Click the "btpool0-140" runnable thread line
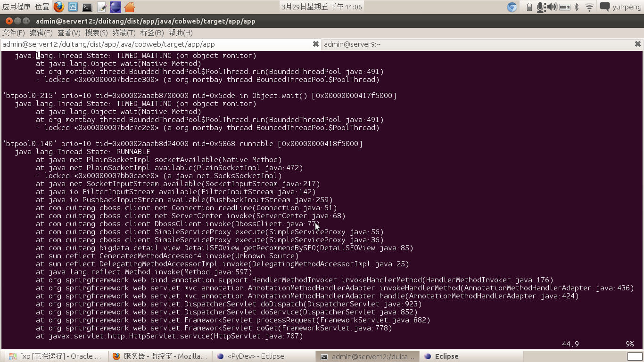Image resolution: width=644 pixels, height=362 pixels. coord(182,144)
